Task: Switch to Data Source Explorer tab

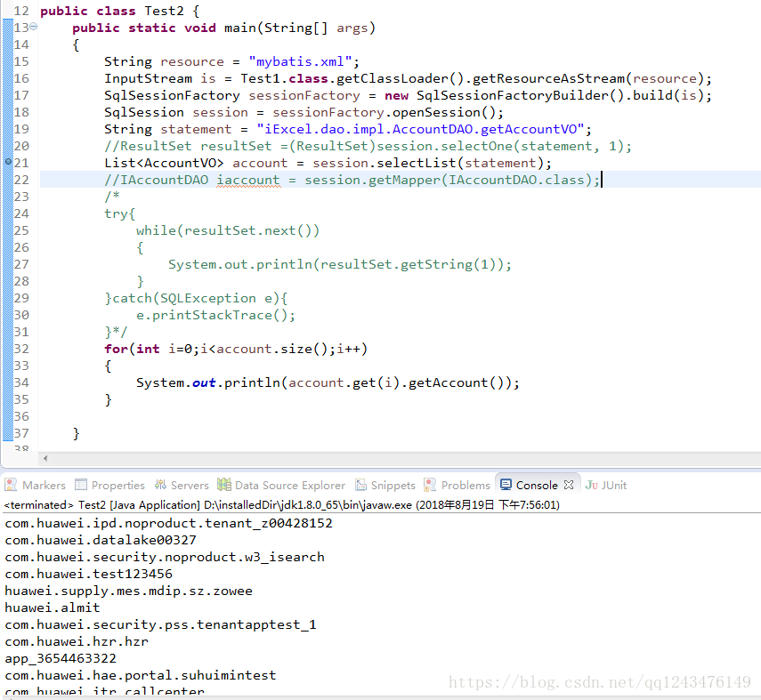Action: tap(290, 485)
